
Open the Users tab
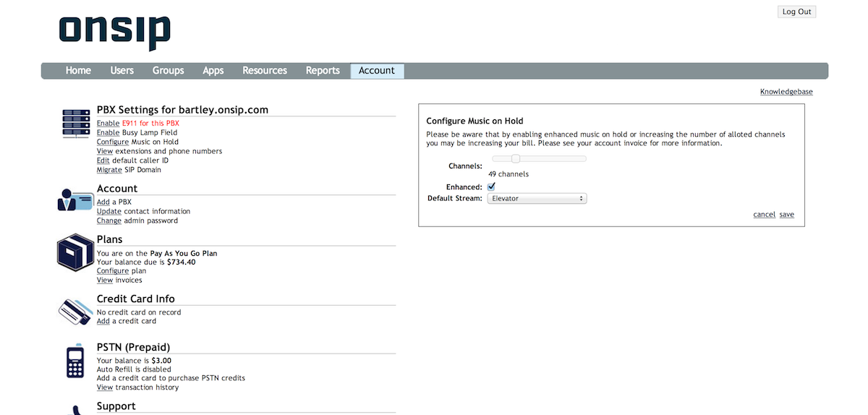tap(122, 71)
